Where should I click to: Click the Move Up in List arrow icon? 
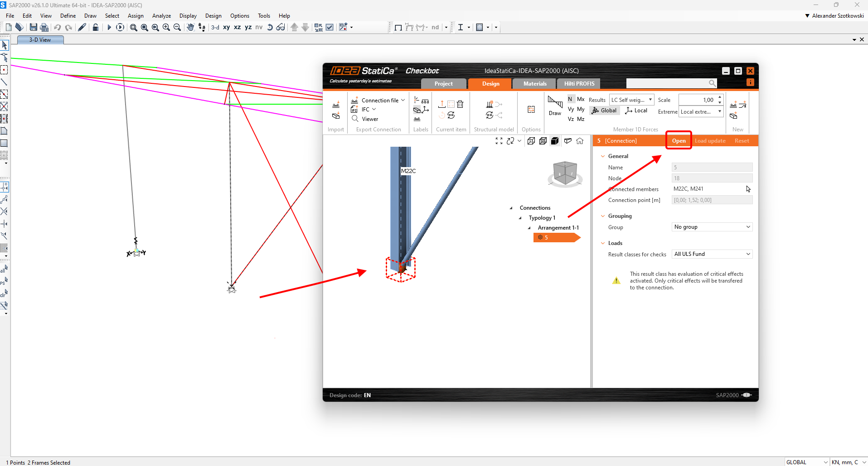click(295, 27)
